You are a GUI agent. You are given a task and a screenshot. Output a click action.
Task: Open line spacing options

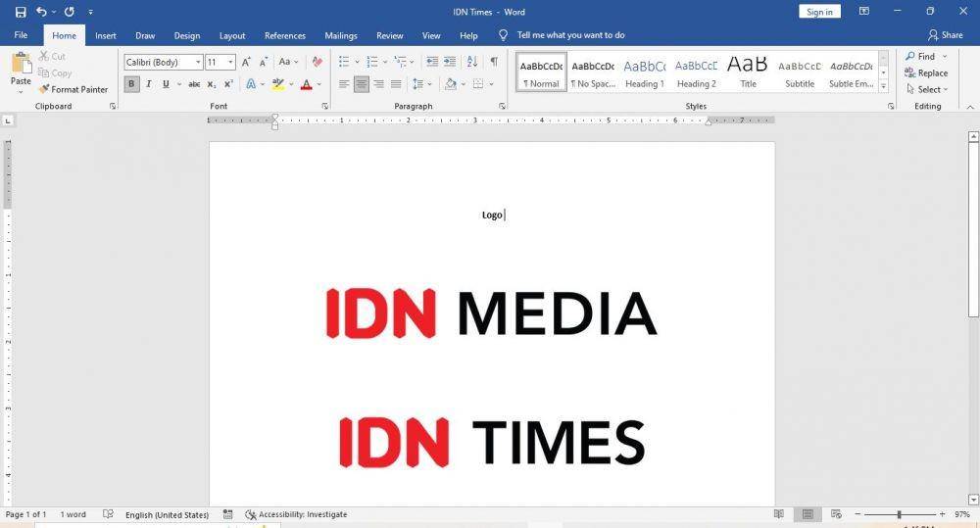click(421, 83)
